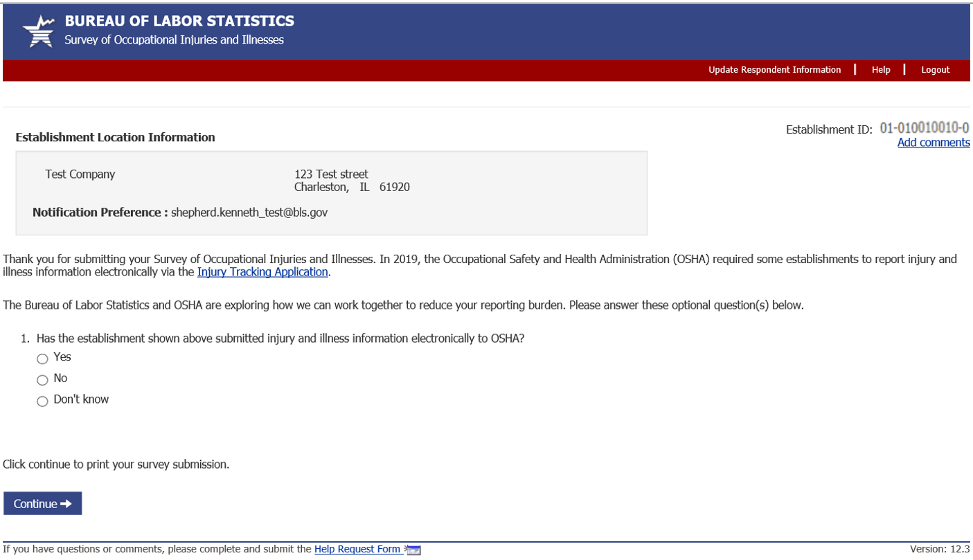
Task: Click the Establishment ID number 01-010010010-0
Action: pos(924,128)
